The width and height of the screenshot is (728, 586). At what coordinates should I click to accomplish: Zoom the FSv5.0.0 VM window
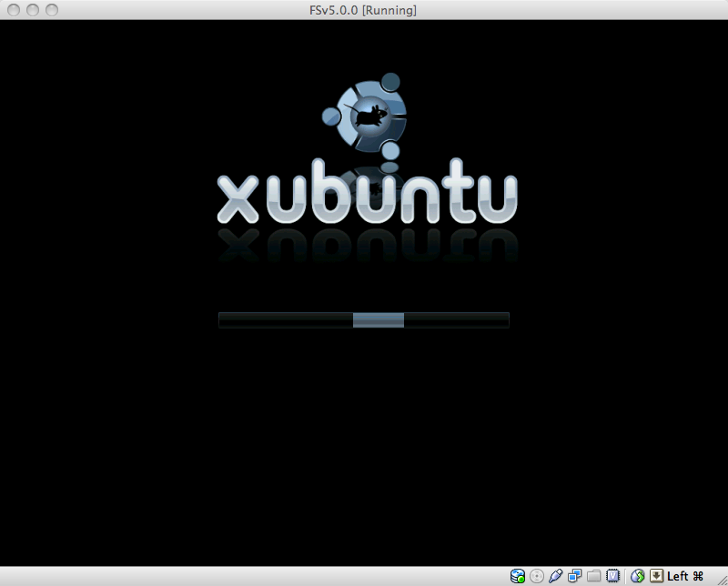pos(51,10)
